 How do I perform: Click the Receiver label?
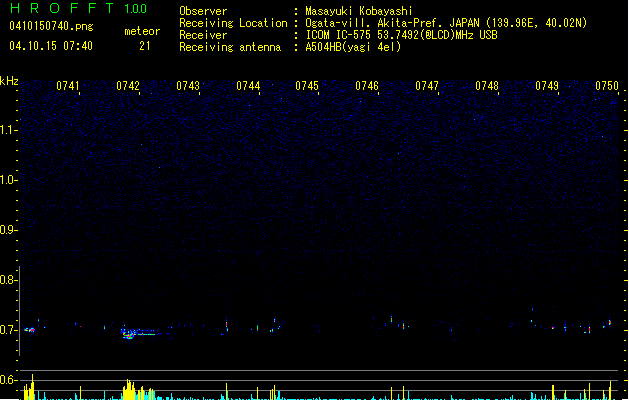(203, 35)
